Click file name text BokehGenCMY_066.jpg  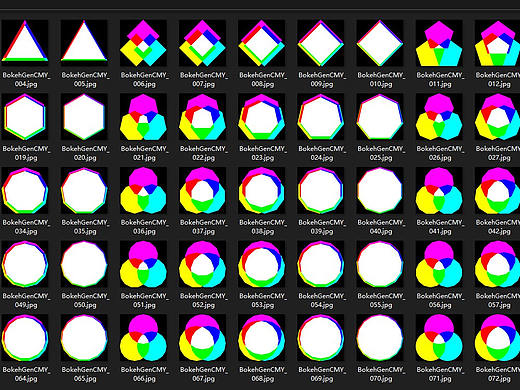click(144, 374)
